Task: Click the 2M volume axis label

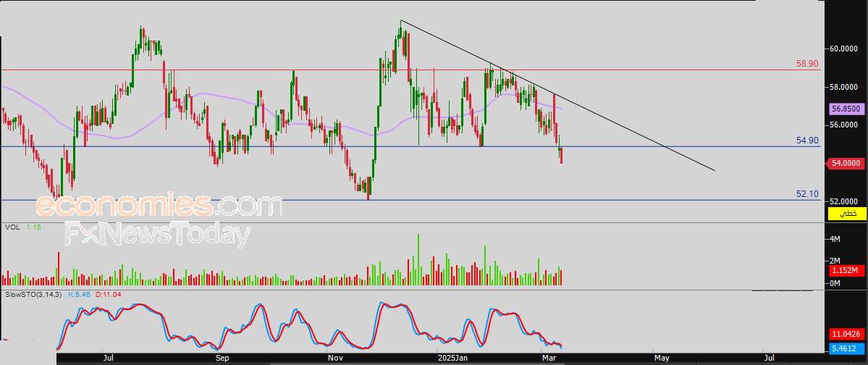Action: (x=835, y=260)
